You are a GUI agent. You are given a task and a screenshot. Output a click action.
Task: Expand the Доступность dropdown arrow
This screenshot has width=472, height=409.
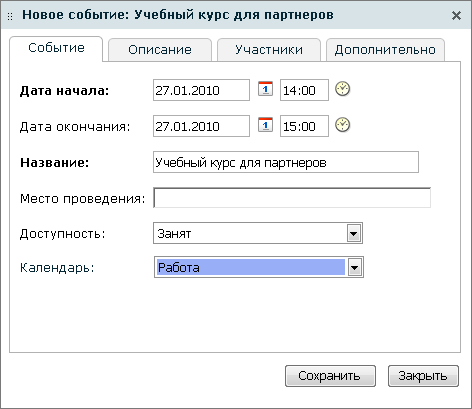pos(354,233)
